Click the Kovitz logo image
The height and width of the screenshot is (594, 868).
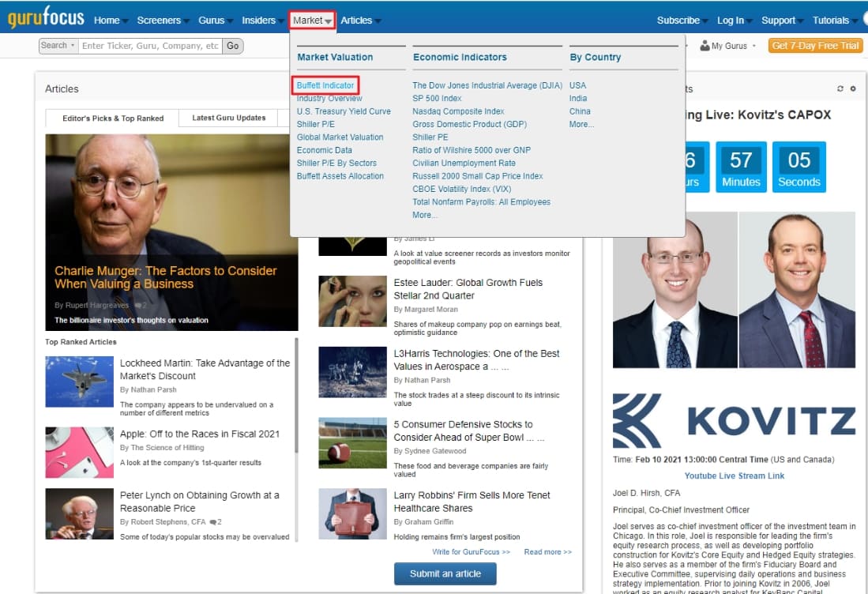(x=734, y=421)
